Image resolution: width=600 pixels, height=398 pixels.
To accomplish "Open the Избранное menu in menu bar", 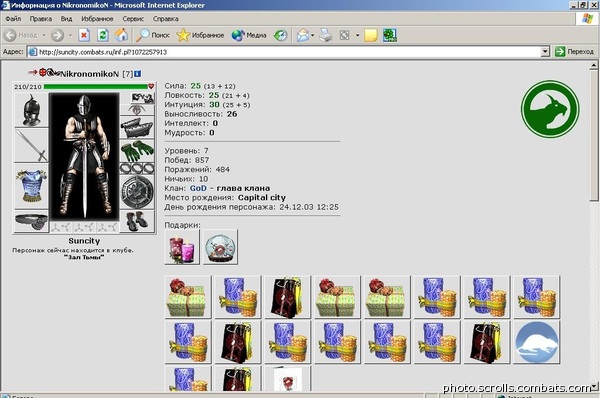I will (x=97, y=19).
